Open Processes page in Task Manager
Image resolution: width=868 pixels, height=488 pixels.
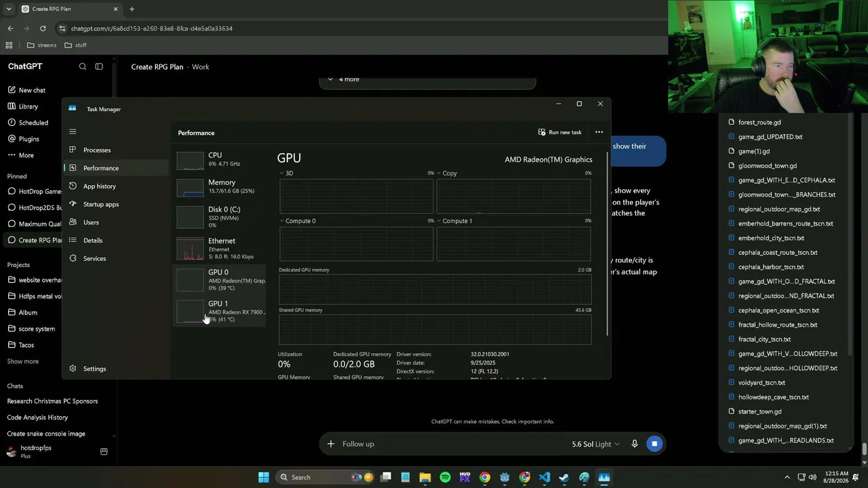tap(97, 150)
